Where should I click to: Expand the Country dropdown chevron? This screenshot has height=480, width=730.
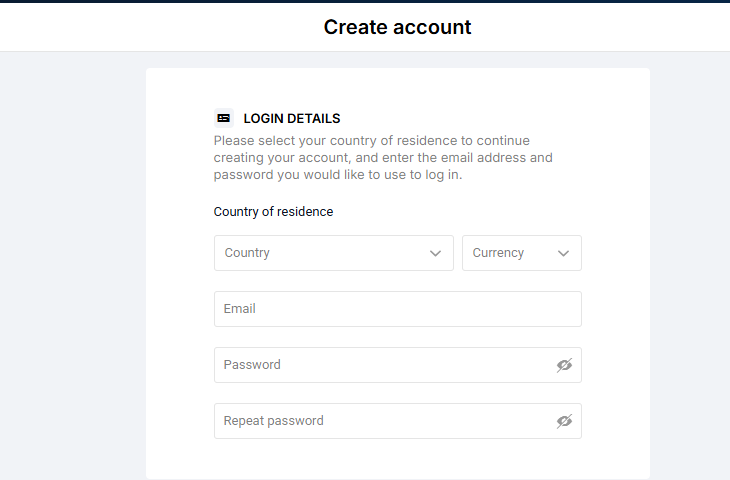435,253
